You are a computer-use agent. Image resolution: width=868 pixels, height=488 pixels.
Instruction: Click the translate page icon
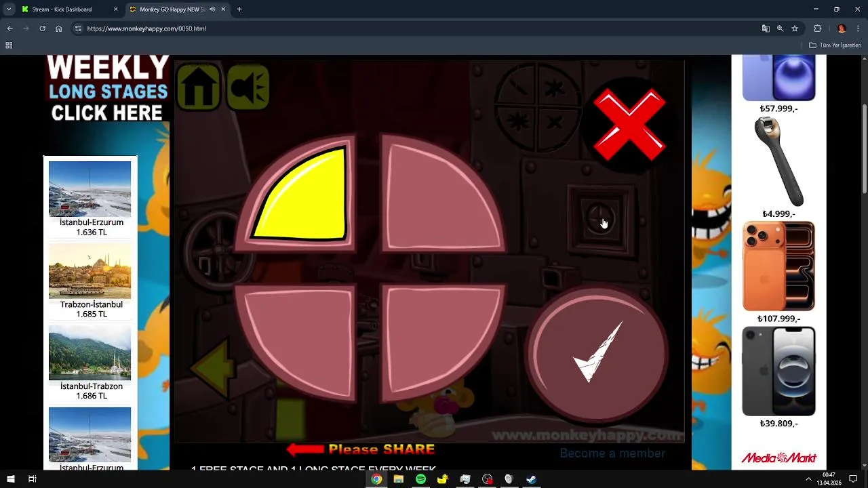click(x=766, y=28)
